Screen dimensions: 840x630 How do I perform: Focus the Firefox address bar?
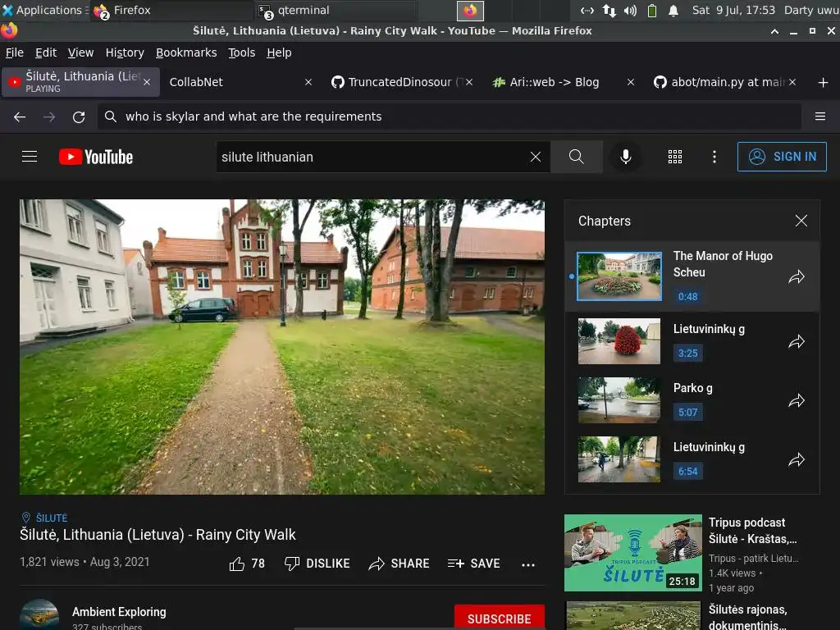click(x=449, y=116)
